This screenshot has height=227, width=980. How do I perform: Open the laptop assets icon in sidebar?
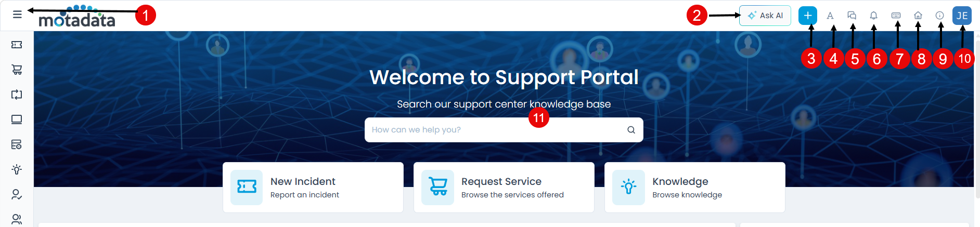17,119
